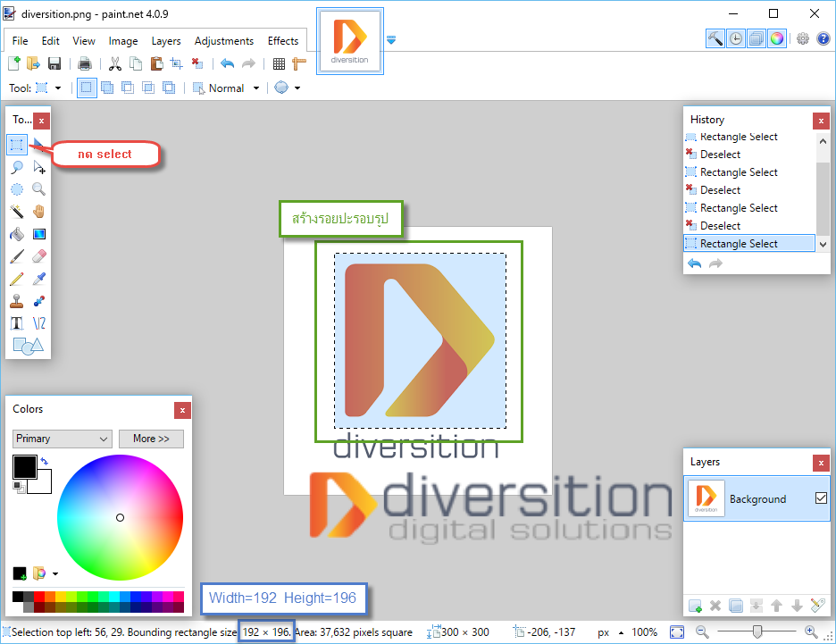Click the Deselect toolbar icon
836x644 pixels.
(x=197, y=63)
